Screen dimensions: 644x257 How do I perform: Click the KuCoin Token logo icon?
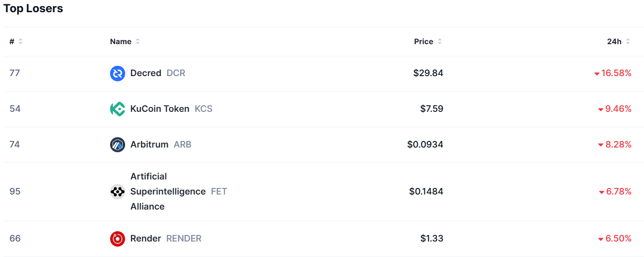coord(118,109)
